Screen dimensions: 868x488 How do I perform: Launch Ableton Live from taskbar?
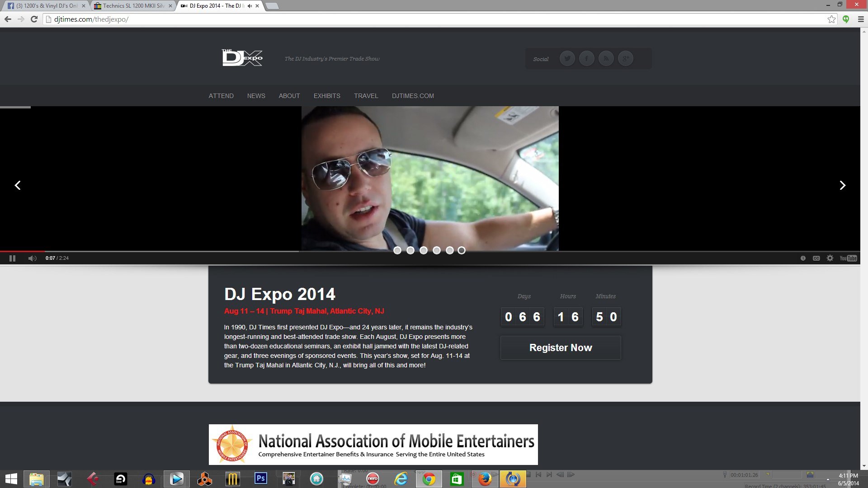(121, 479)
